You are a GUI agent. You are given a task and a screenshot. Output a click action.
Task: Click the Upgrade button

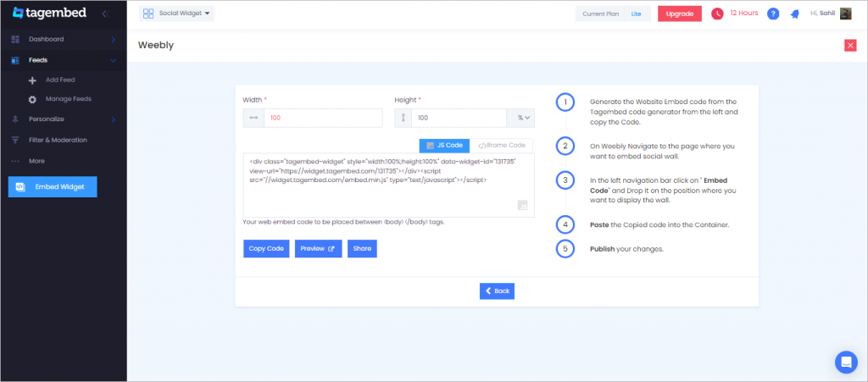pyautogui.click(x=679, y=14)
